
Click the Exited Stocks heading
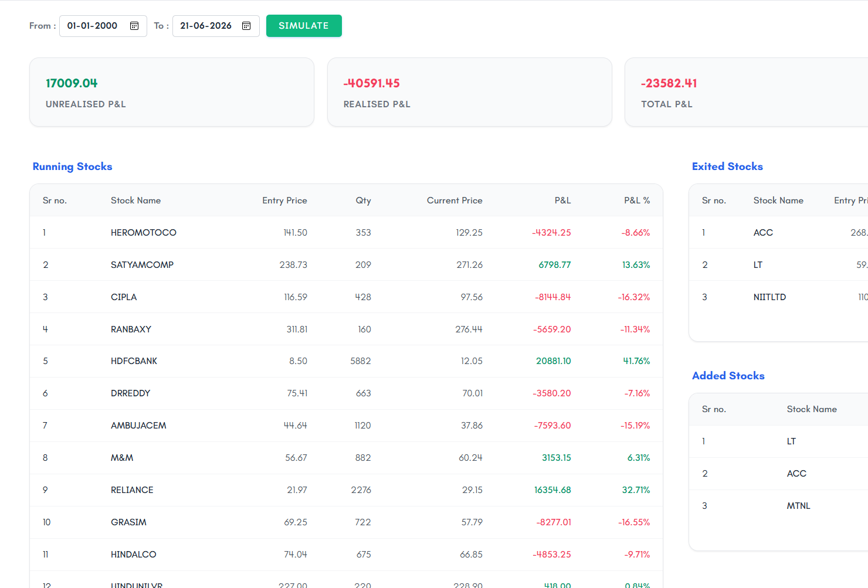[727, 166]
